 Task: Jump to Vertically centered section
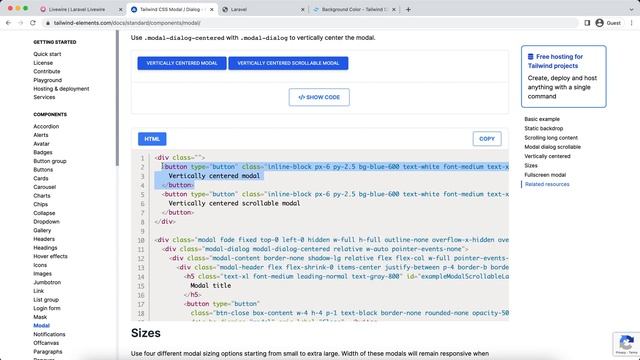pos(547,156)
